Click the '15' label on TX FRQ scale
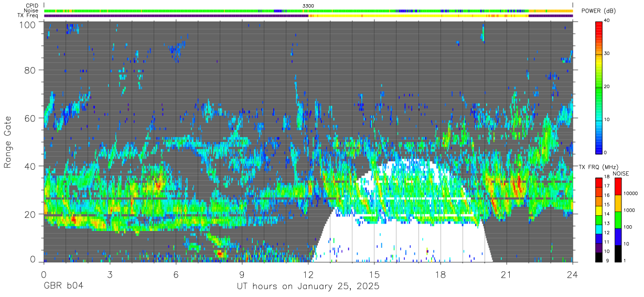This screenshot has width=644, height=297. (x=606, y=205)
